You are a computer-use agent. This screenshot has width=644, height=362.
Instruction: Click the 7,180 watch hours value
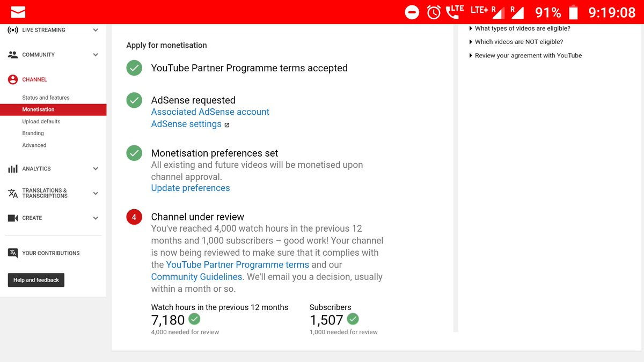tap(168, 320)
